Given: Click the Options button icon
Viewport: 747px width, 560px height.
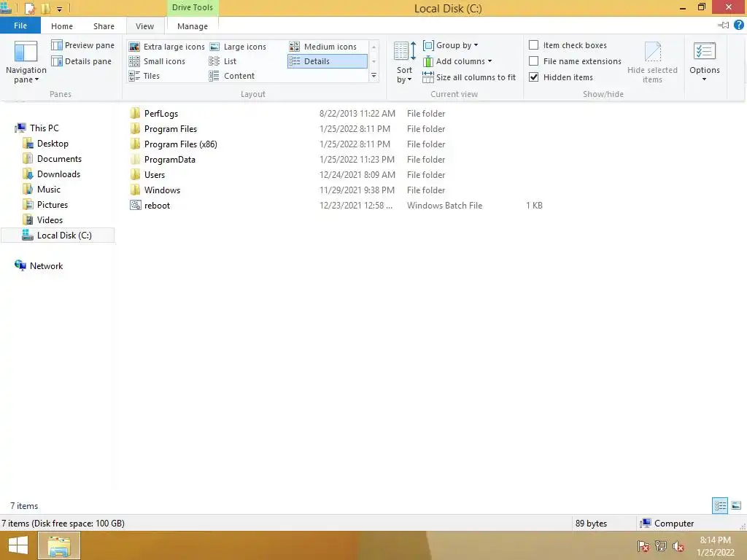Looking at the screenshot, I should point(705,51).
